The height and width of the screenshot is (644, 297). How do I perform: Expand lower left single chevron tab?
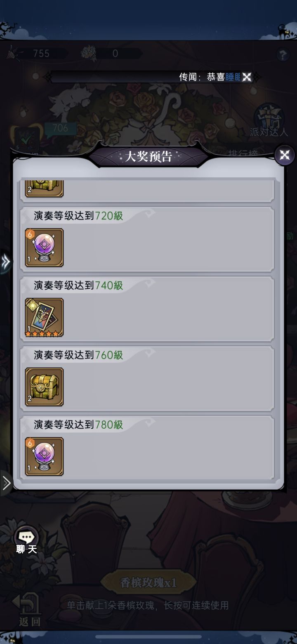click(x=6, y=483)
